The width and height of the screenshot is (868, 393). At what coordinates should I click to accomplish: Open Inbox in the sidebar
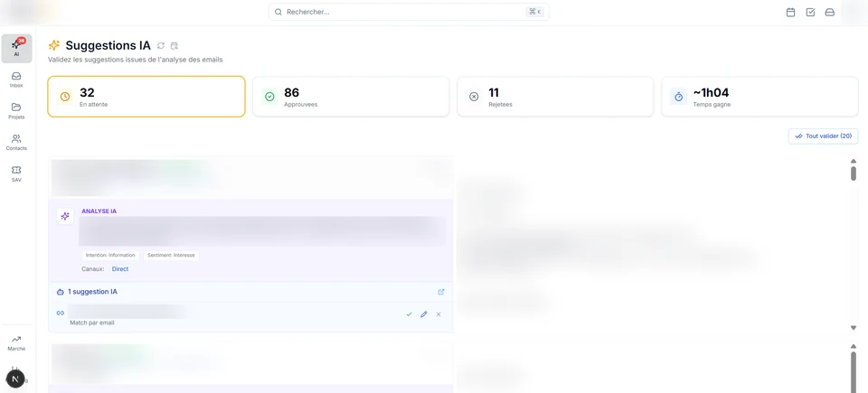coord(16,80)
